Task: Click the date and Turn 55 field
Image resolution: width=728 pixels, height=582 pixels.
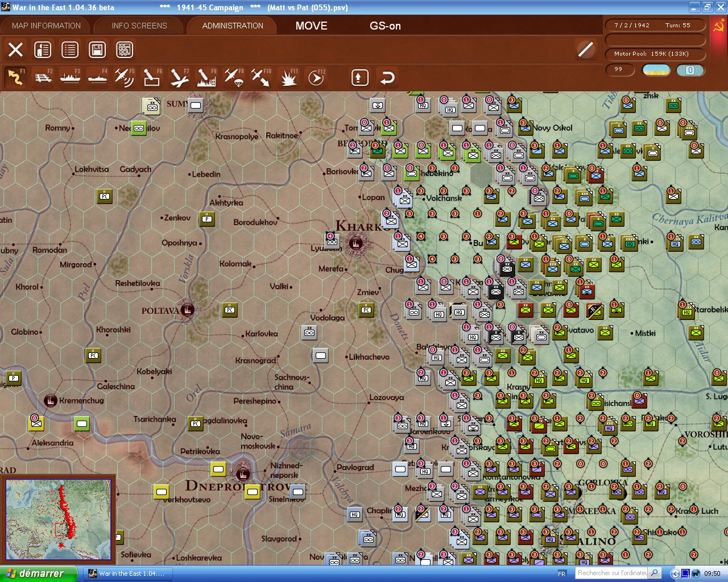Action: pyautogui.click(x=655, y=25)
